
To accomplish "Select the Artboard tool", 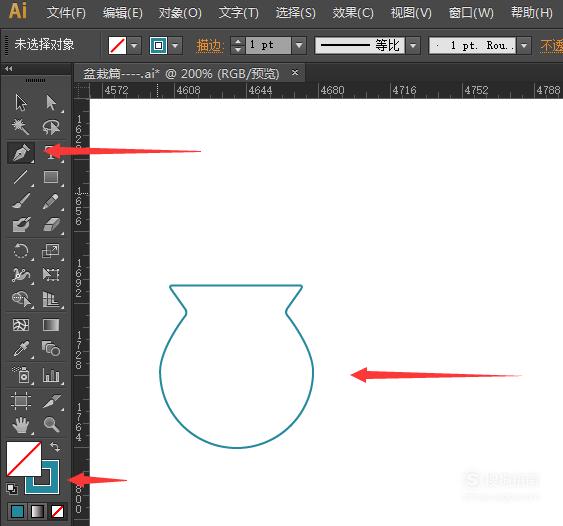I will click(21, 400).
